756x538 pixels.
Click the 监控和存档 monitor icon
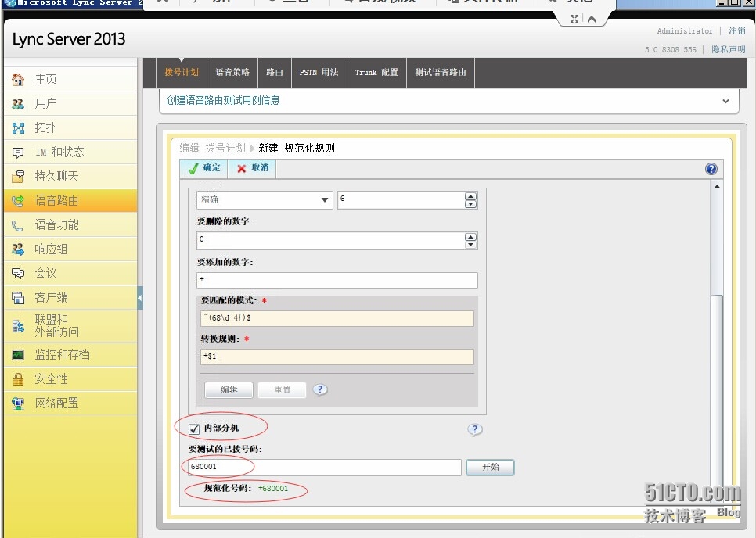(18, 356)
